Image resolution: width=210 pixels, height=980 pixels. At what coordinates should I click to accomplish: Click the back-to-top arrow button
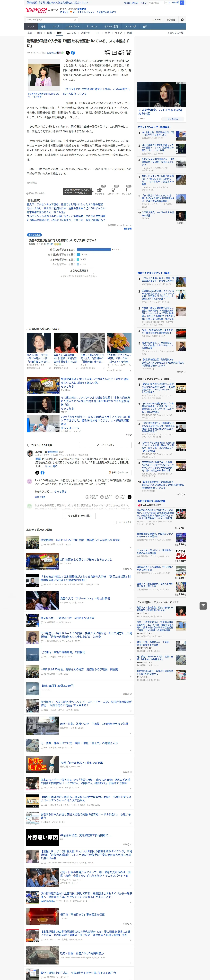(203, 606)
